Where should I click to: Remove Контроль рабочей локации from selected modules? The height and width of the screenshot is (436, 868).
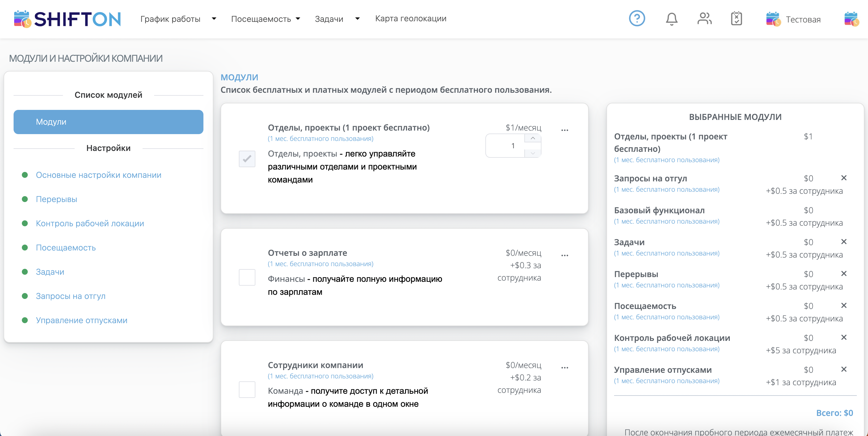coord(844,338)
